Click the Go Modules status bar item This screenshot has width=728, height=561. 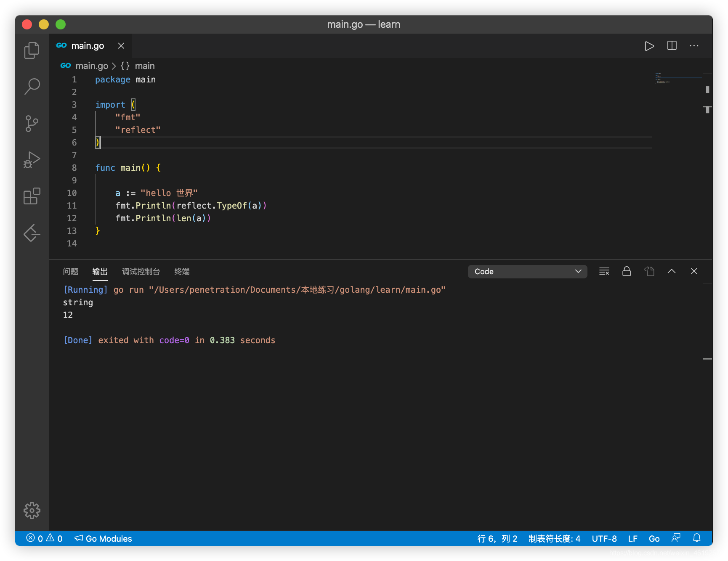(104, 538)
